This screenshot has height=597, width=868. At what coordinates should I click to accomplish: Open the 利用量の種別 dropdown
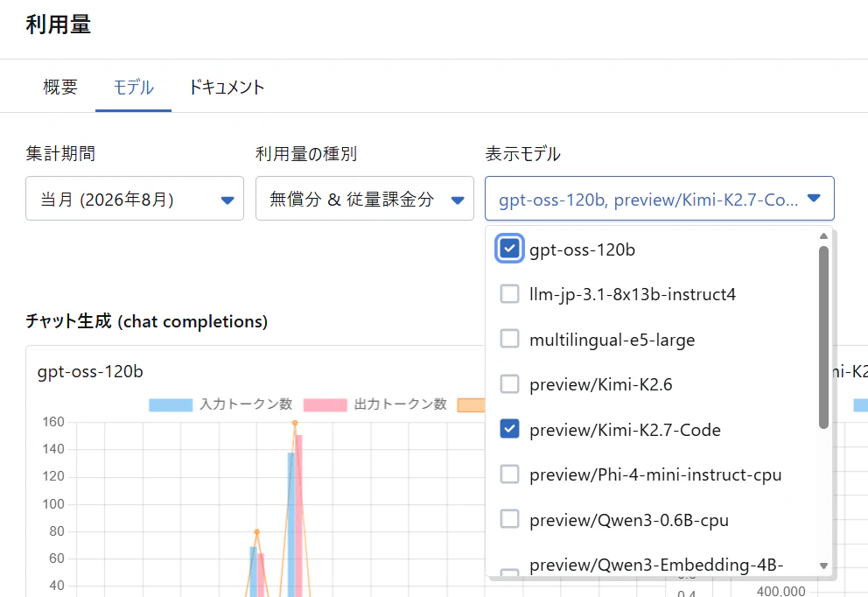pos(364,199)
